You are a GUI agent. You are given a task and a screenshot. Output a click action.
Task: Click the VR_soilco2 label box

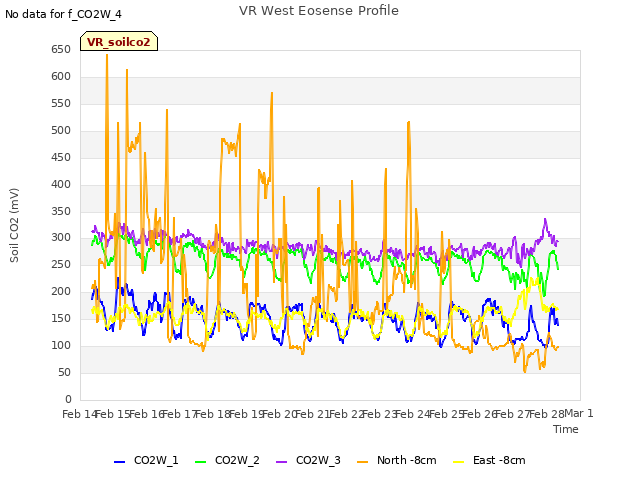coord(119,41)
